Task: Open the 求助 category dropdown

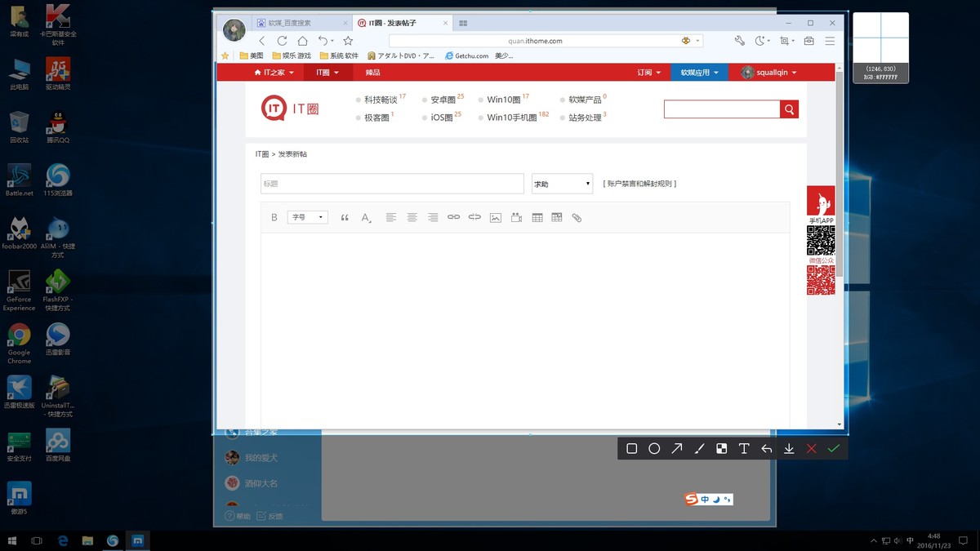Action: point(562,184)
